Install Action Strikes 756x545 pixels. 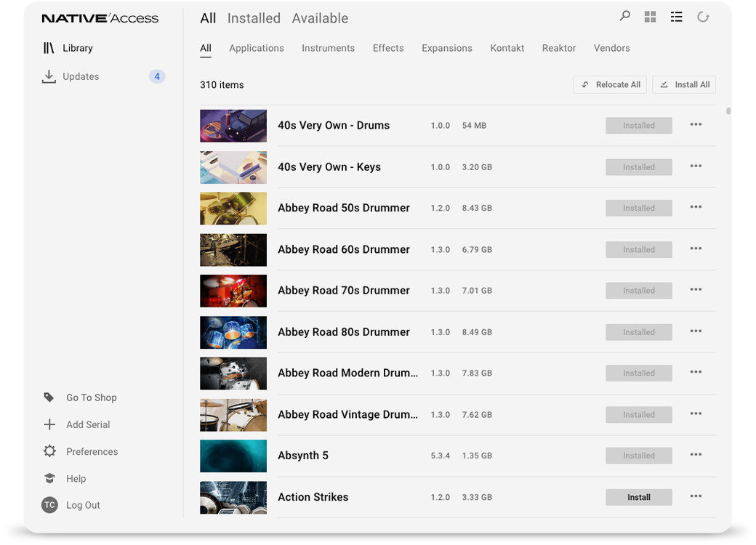[x=639, y=497]
